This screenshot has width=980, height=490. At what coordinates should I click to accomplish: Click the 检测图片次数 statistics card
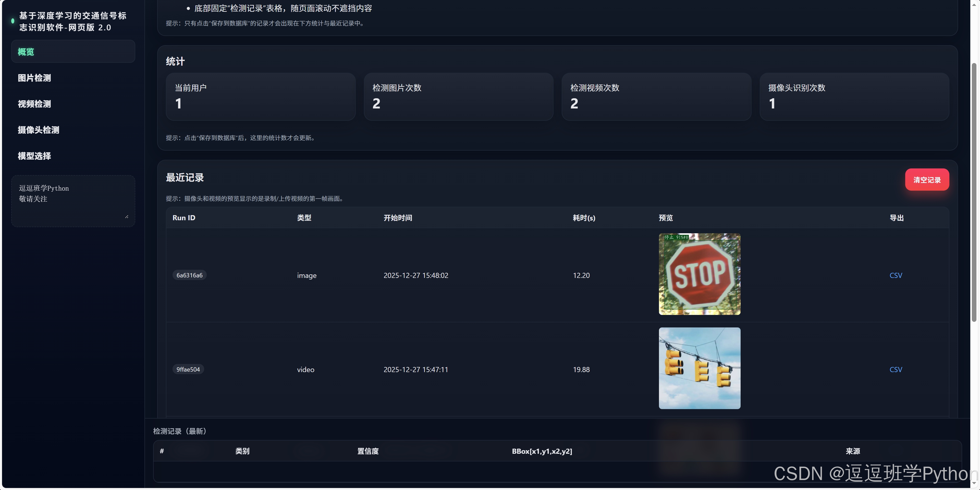[x=458, y=97]
